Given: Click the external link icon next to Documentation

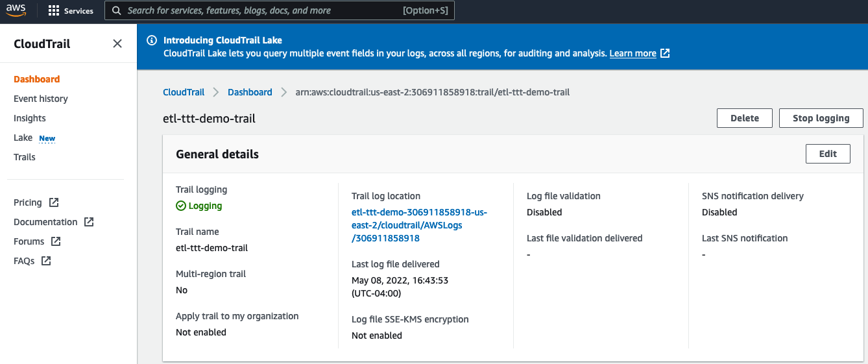Looking at the screenshot, I should click(89, 222).
